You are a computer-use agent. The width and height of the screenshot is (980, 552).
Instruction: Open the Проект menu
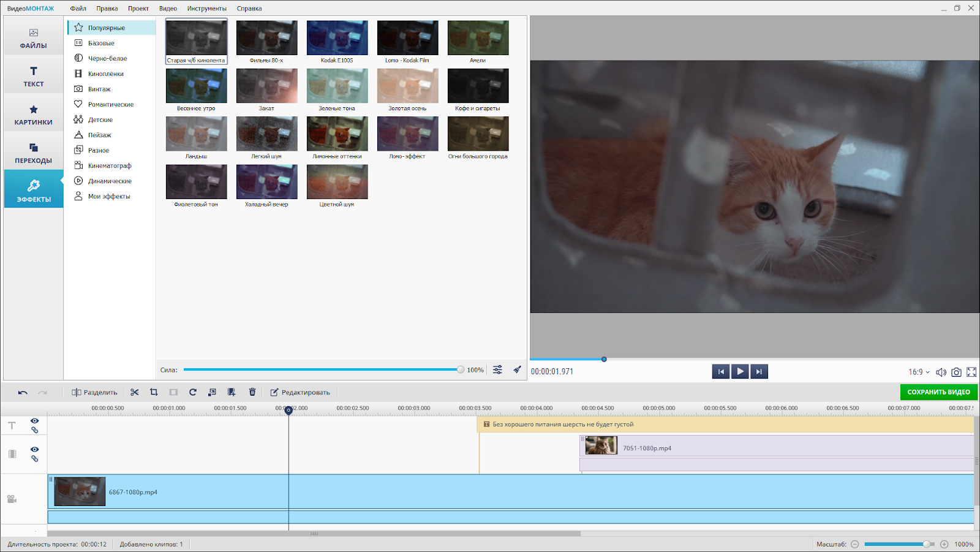(x=138, y=9)
